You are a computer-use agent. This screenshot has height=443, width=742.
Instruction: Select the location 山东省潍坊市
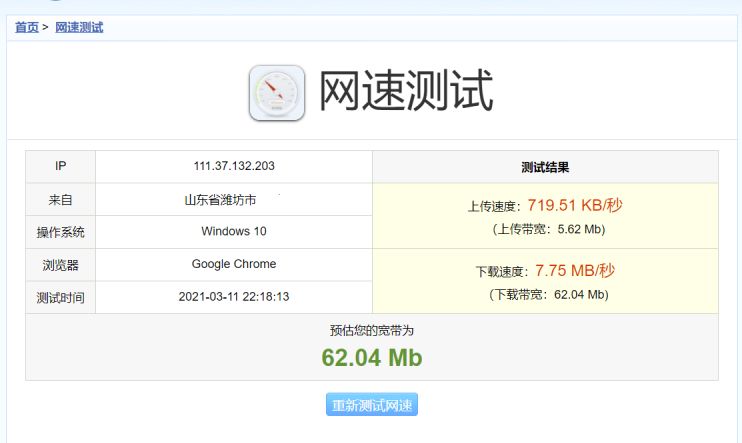[x=221, y=200]
